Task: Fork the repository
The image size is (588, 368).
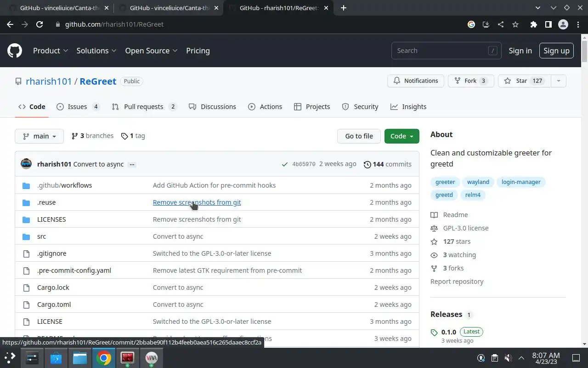Action: [x=471, y=81]
